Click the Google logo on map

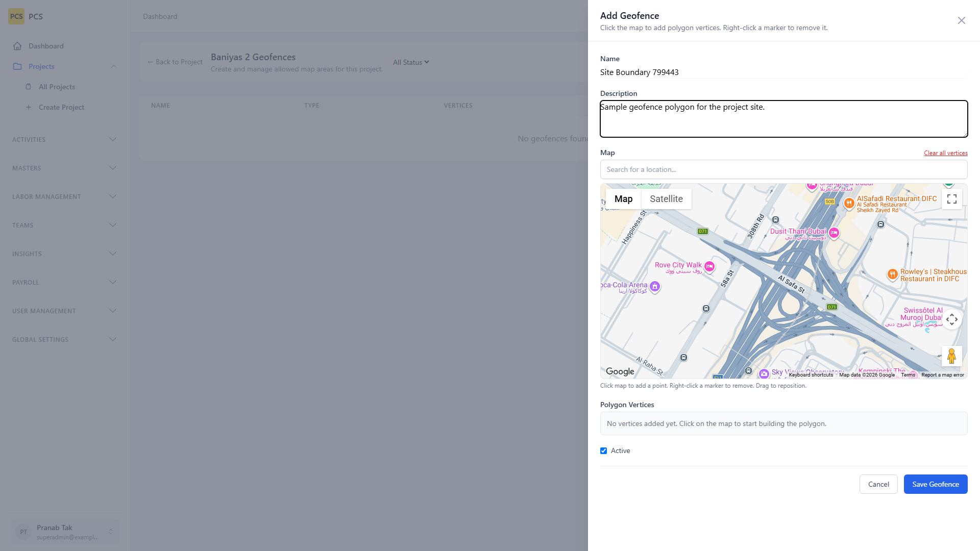(620, 371)
